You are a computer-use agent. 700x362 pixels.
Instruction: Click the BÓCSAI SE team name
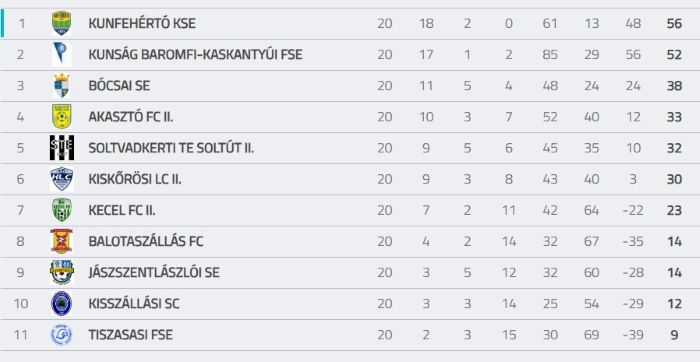[119, 86]
